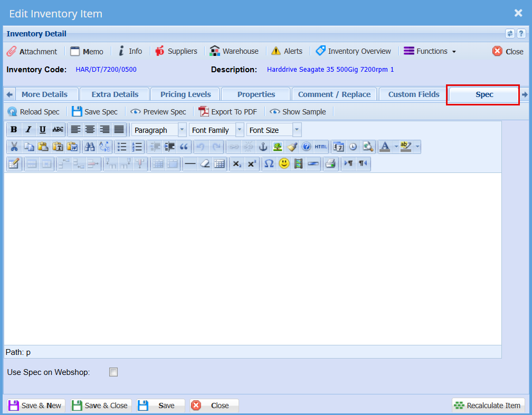Open the Paragraph format dropdown
532x415 pixels.
[182, 130]
